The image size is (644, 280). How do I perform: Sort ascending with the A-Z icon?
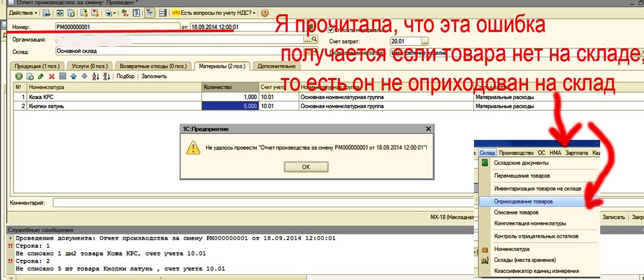96,77
